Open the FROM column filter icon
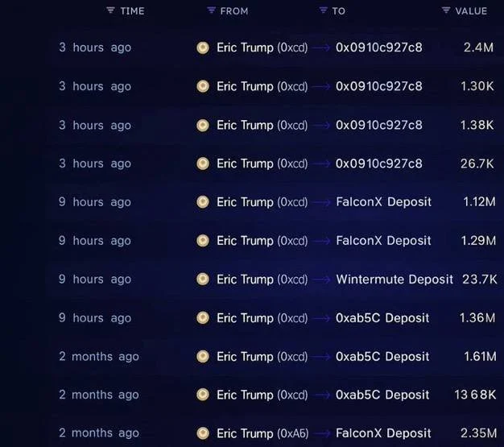This screenshot has width=504, height=447. [x=211, y=10]
